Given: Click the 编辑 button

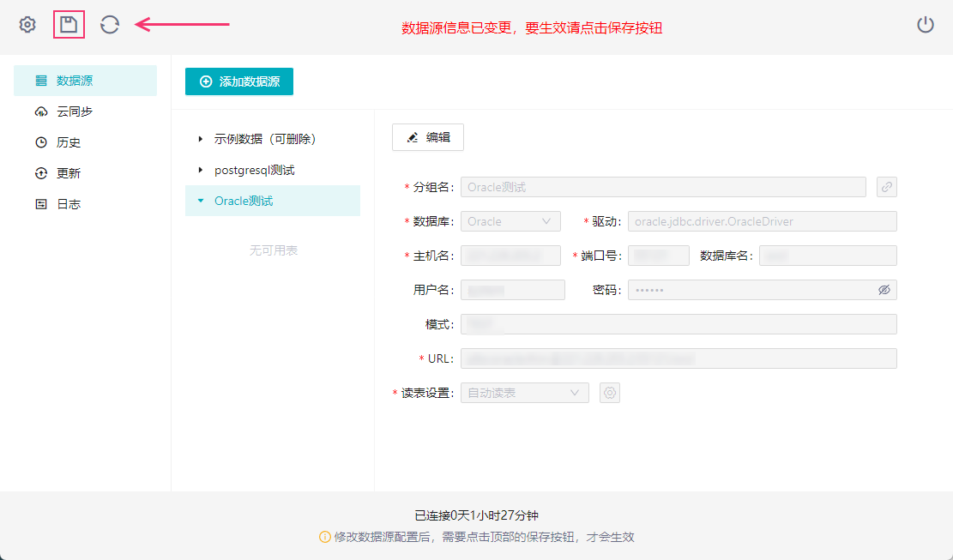Looking at the screenshot, I should [428, 137].
